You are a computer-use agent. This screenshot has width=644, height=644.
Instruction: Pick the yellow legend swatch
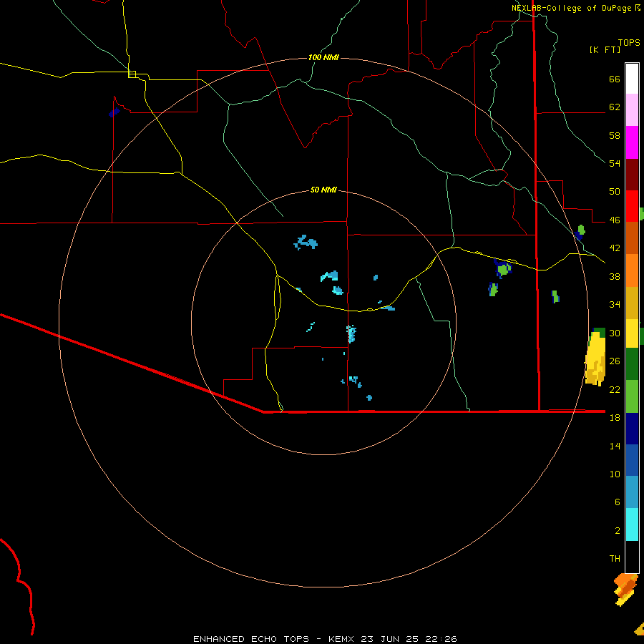click(x=632, y=333)
